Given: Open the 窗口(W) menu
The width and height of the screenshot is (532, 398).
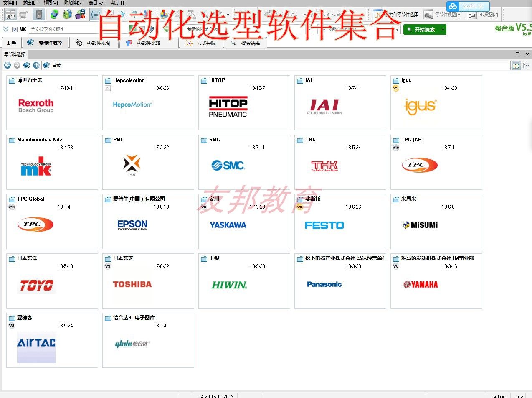Looking at the screenshot, I should click(96, 3).
